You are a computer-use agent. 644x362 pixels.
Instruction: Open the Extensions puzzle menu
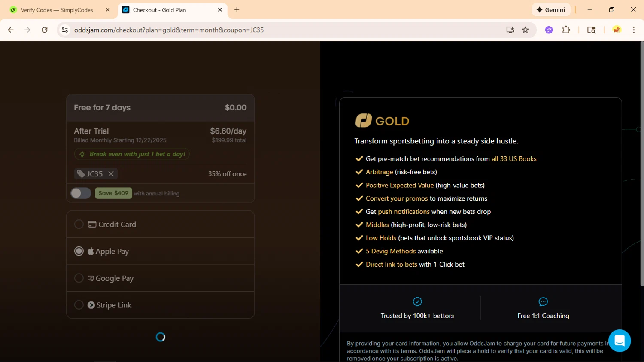click(566, 30)
